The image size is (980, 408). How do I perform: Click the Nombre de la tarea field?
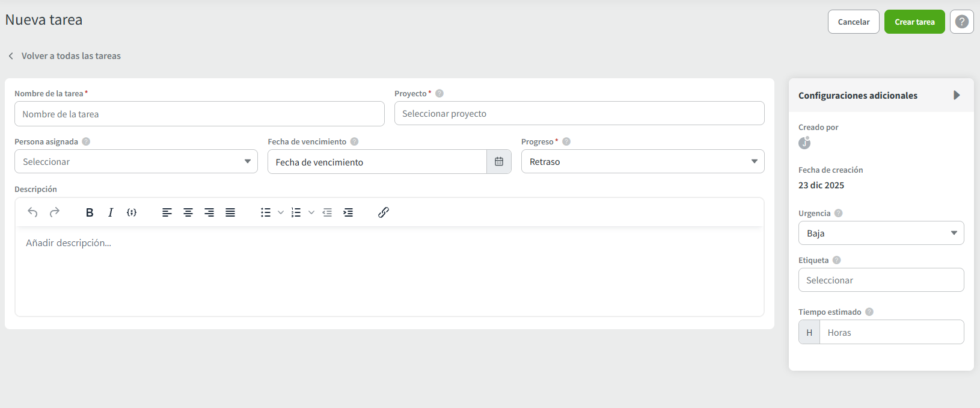point(199,114)
